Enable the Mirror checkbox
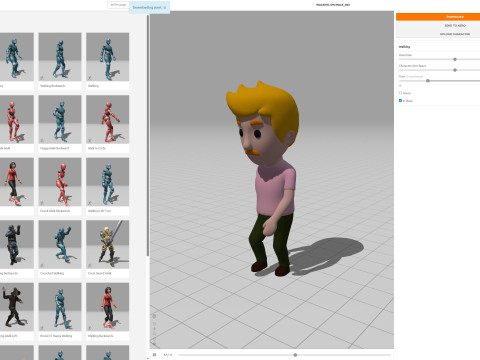 coord(400,93)
